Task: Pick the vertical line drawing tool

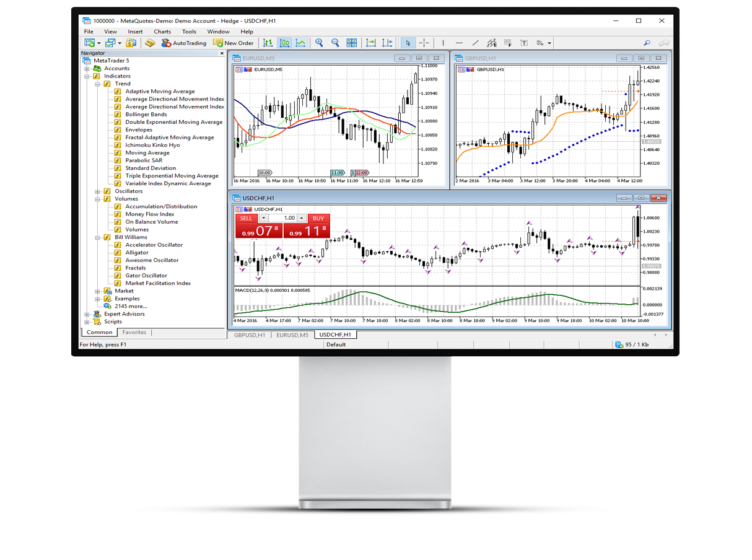Action: pos(443,43)
